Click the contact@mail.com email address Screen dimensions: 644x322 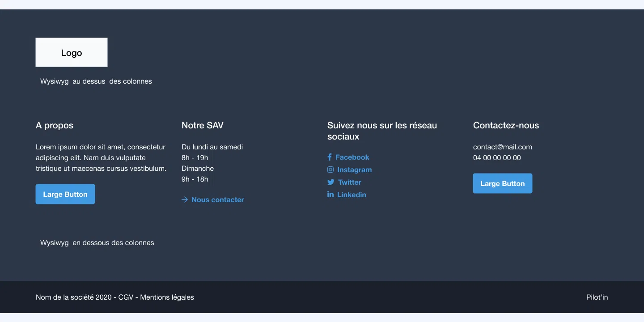coord(502,147)
